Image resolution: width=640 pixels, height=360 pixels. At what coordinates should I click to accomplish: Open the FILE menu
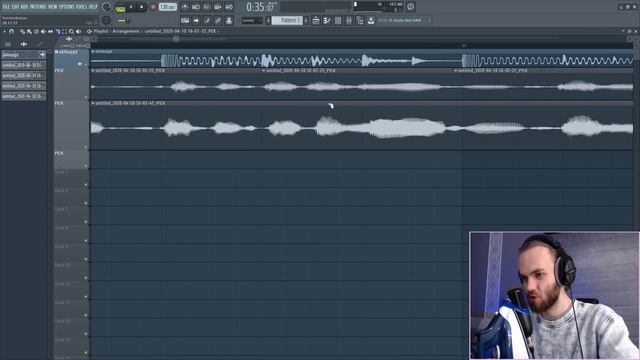[6, 7]
